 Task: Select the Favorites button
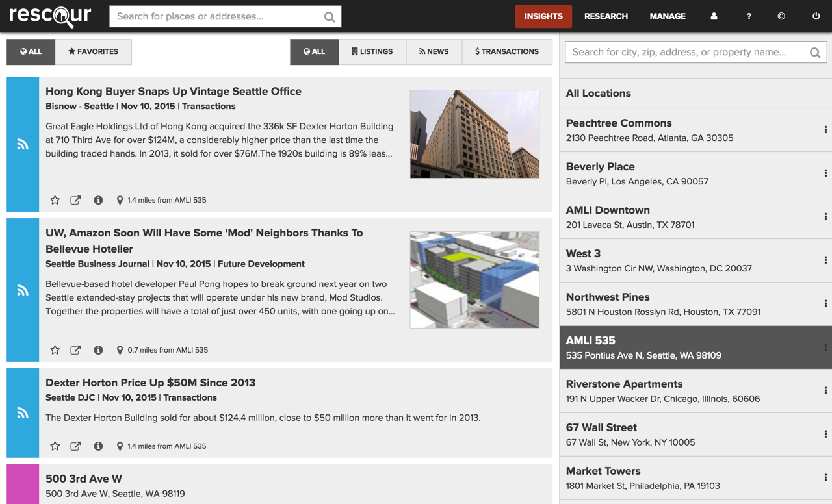click(x=94, y=52)
